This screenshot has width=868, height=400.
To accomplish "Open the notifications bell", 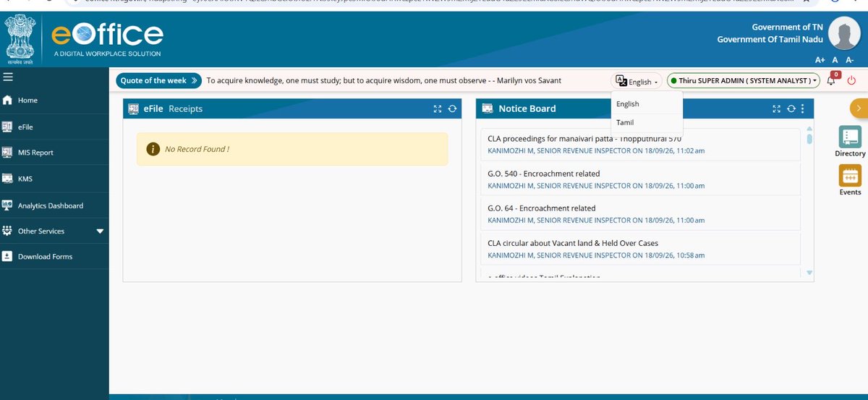I will [x=831, y=81].
